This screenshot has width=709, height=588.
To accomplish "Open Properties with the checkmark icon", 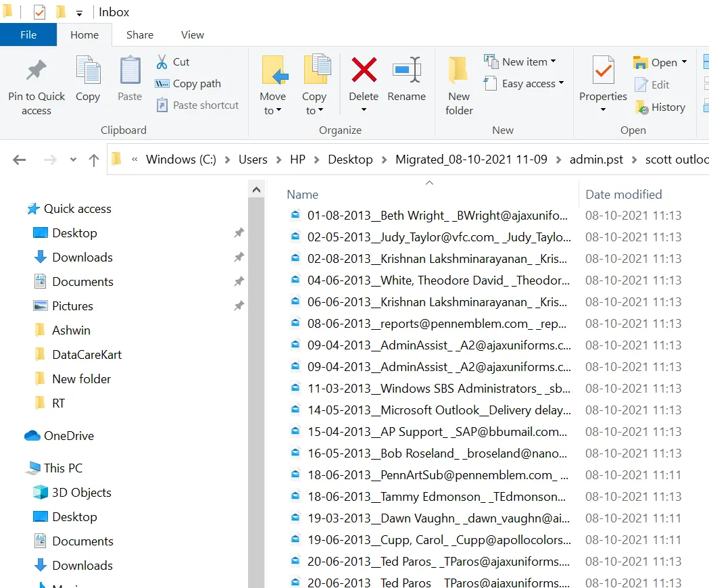I will point(603,71).
